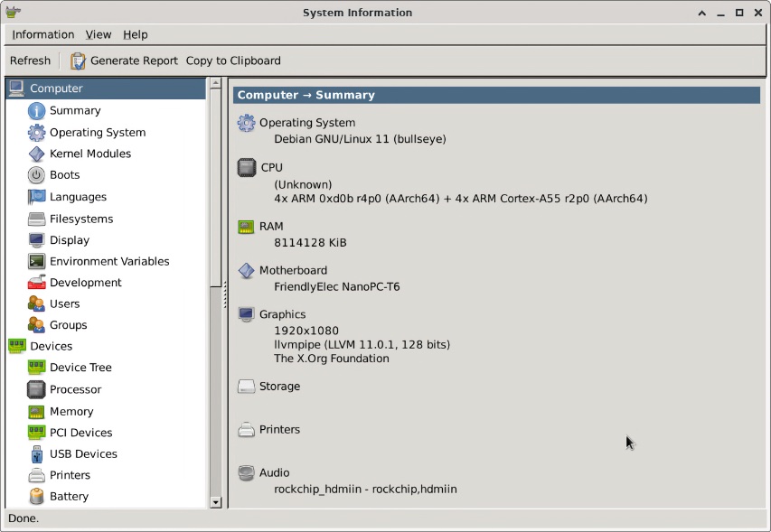Click the Operating System gear icon in sidebar

(36, 132)
